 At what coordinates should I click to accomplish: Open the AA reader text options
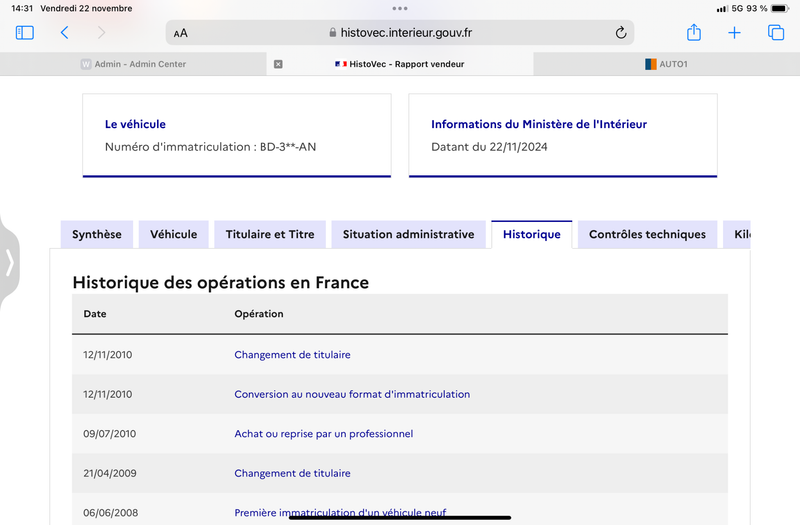[181, 33]
